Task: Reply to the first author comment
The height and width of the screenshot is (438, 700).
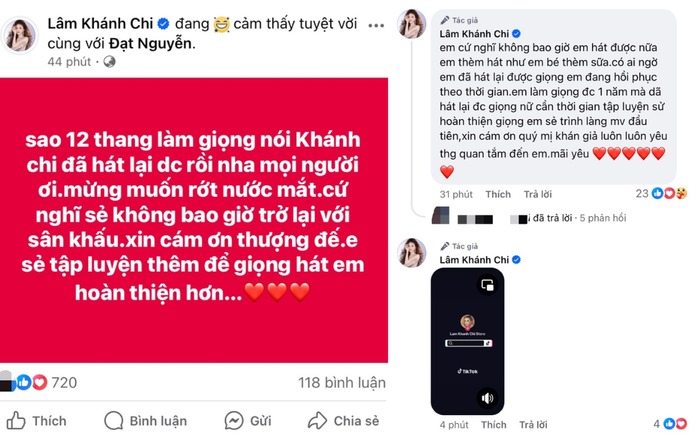Action: [538, 194]
